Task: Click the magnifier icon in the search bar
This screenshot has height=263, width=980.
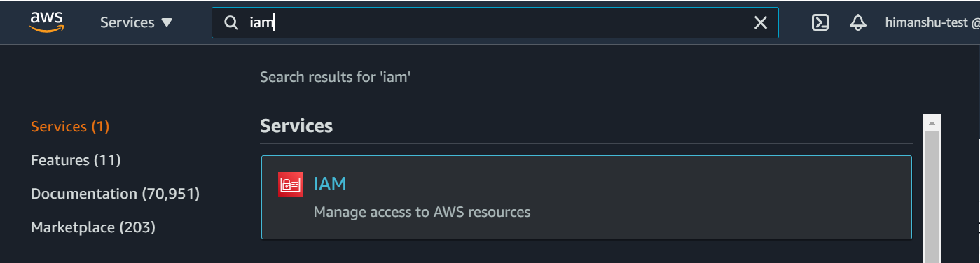Action: point(231,23)
